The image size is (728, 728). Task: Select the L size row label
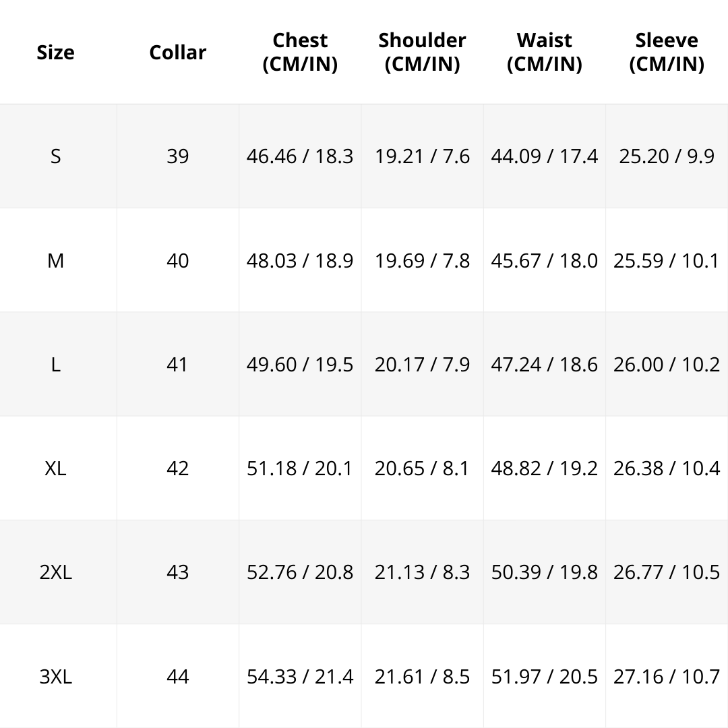(55, 365)
